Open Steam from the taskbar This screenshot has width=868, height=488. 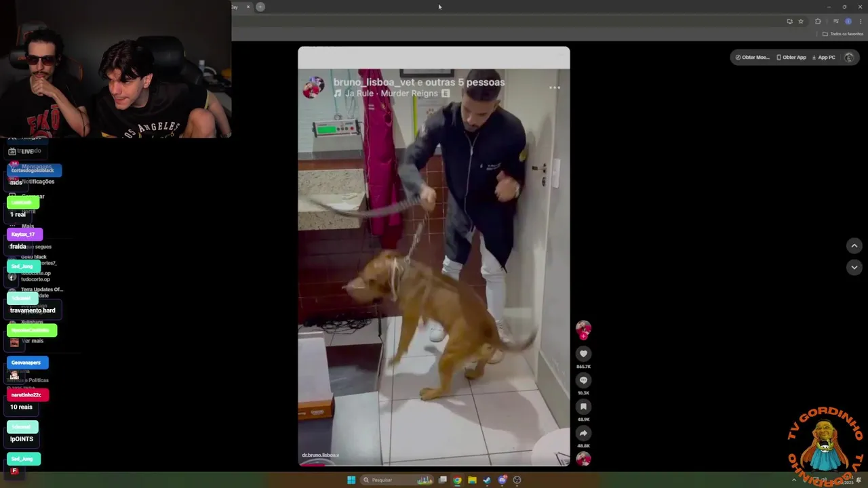(487, 480)
